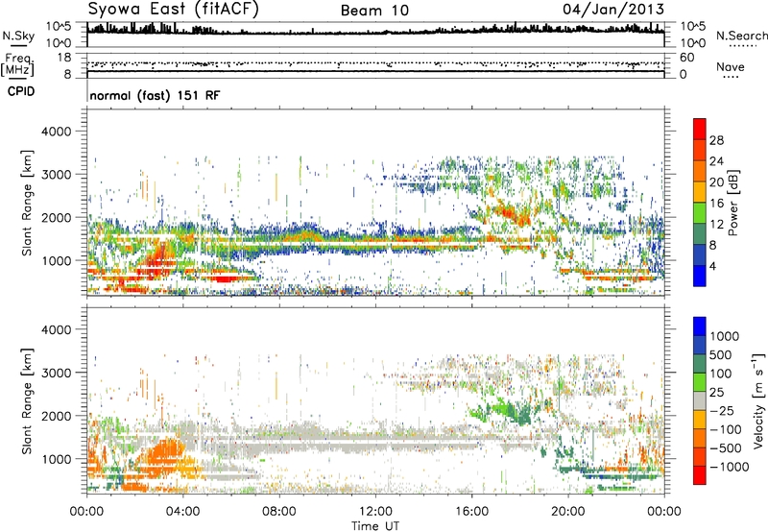This screenshot has width=768, height=532.
Task: Click the 'Power [dB]' colorbar label
Action: click(x=732, y=203)
